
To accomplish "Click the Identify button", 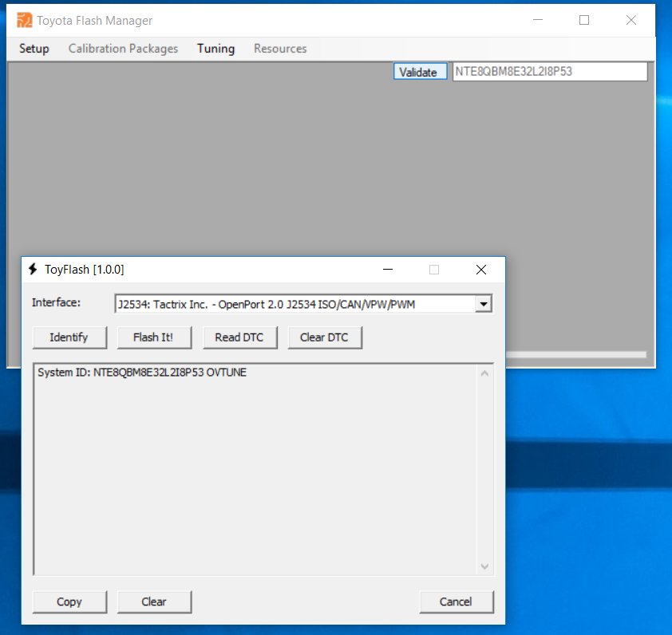I will tap(69, 337).
